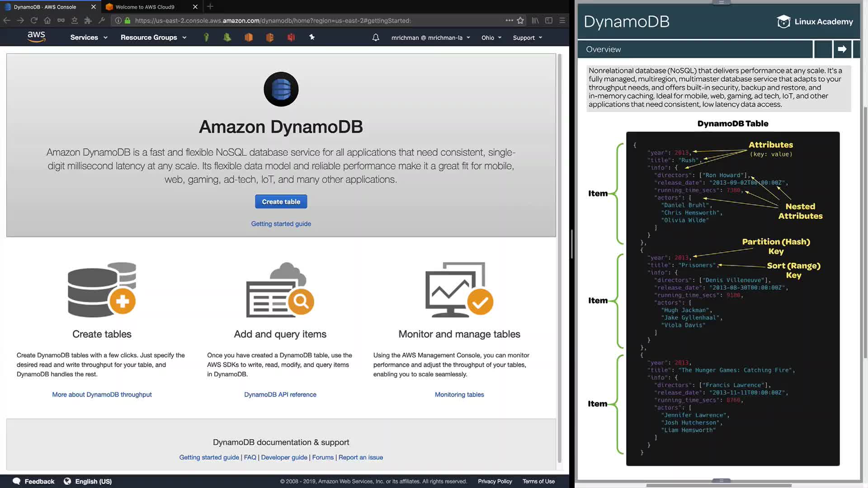Image resolution: width=868 pixels, height=488 pixels.
Task: Click the browser reload icon
Action: 34,20
